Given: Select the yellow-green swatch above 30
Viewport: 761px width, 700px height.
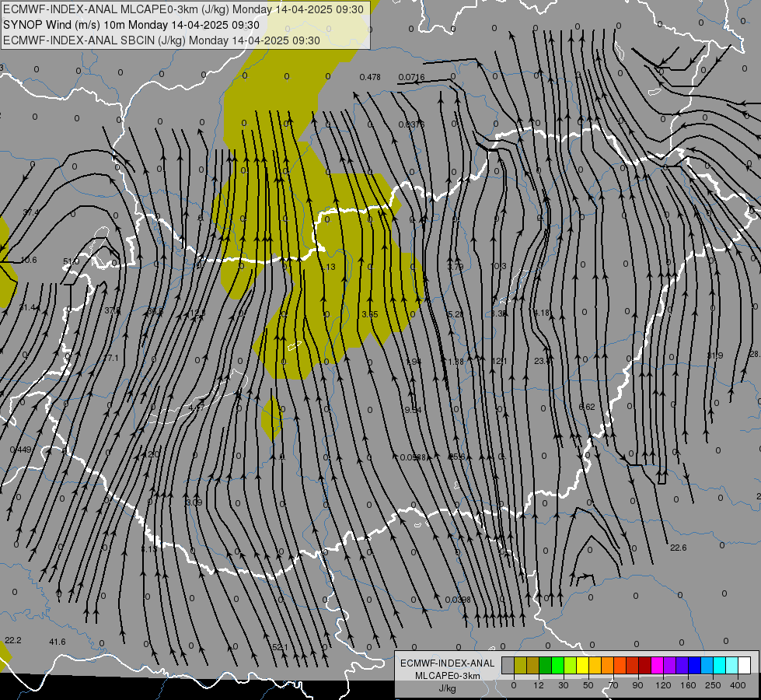Looking at the screenshot, I should (x=570, y=665).
